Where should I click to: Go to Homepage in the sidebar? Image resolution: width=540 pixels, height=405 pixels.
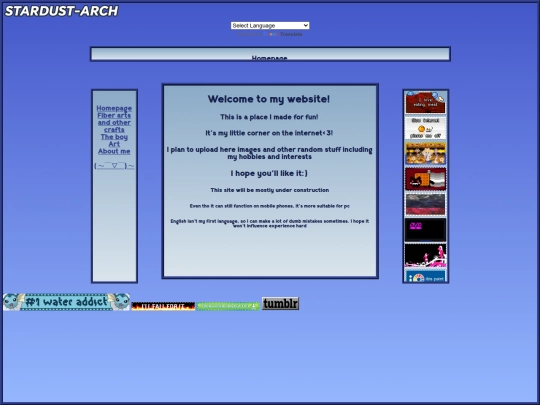(x=114, y=108)
